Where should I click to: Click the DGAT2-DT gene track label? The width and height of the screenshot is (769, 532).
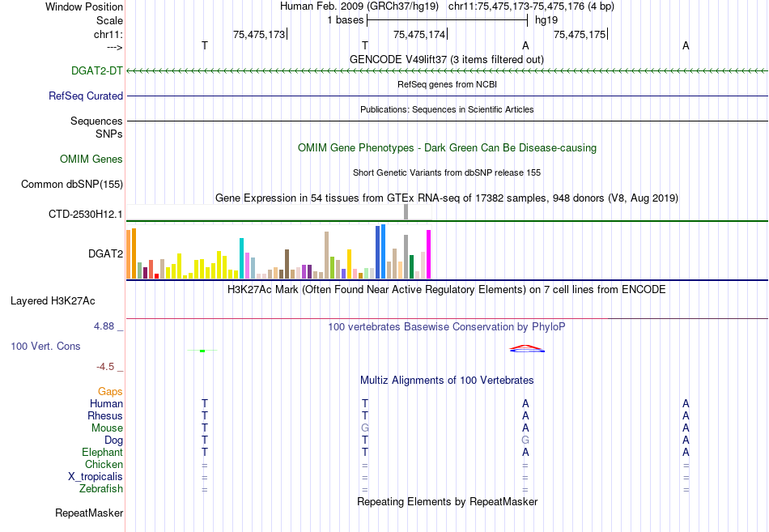[x=97, y=70]
